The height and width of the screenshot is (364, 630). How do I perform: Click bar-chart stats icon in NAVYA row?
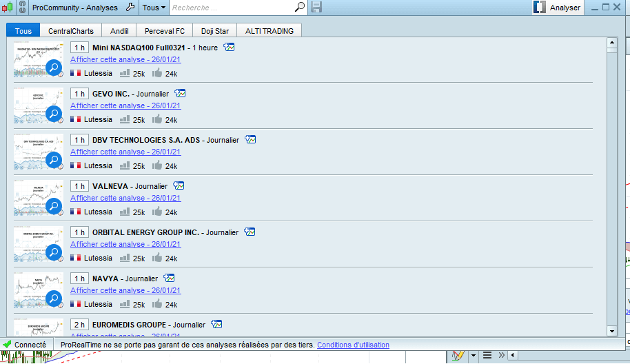pyautogui.click(x=125, y=304)
